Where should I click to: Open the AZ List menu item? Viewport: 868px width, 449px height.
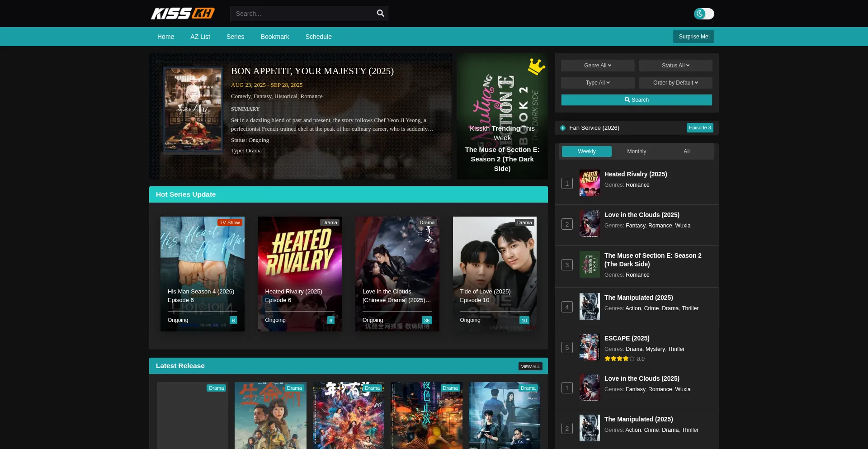(x=200, y=37)
